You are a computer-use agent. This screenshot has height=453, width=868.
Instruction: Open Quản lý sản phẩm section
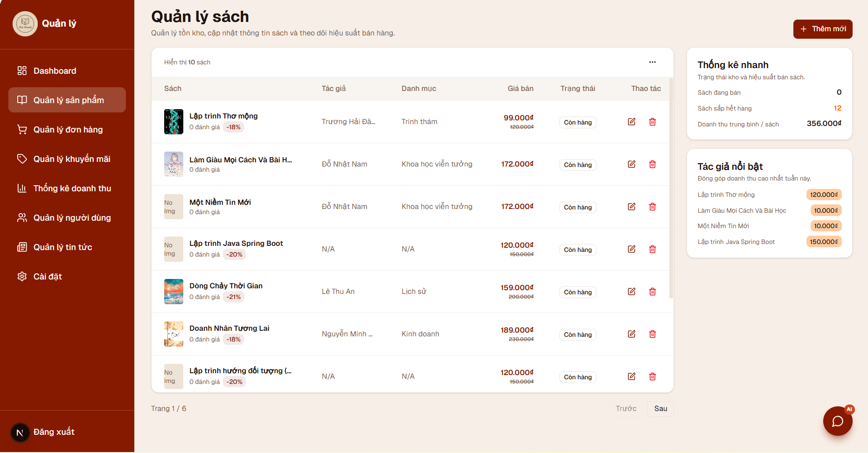67,100
